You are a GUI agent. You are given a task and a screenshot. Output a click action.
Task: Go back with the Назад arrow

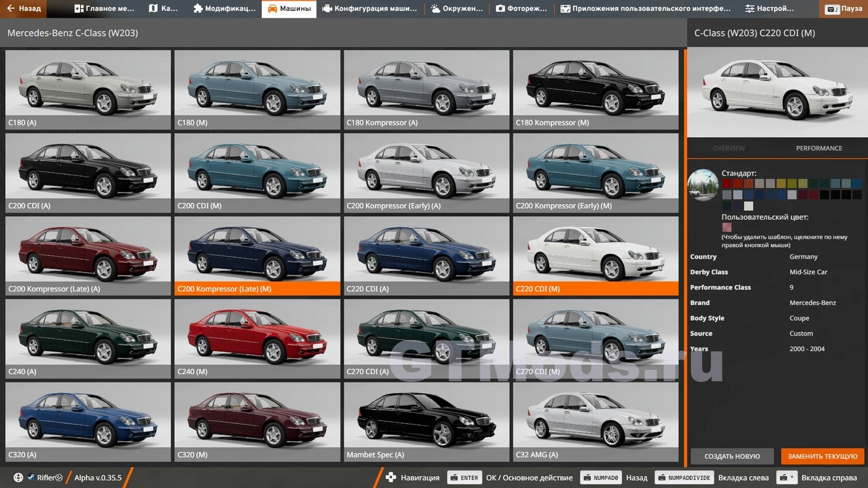click(x=24, y=9)
